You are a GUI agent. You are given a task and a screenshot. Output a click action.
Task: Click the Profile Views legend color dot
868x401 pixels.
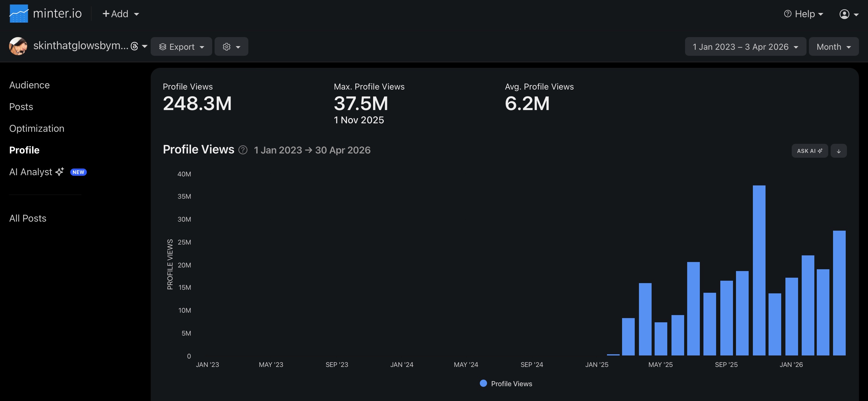click(483, 383)
